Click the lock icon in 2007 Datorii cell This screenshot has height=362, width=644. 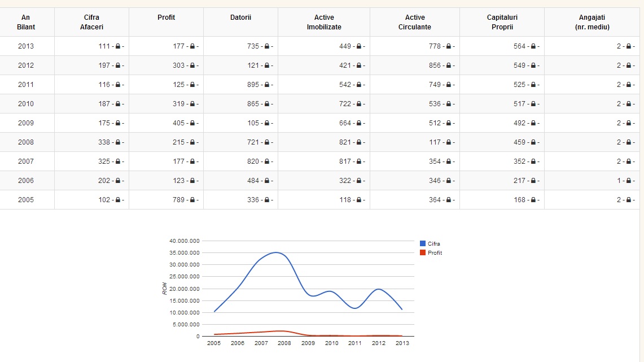pos(266,162)
